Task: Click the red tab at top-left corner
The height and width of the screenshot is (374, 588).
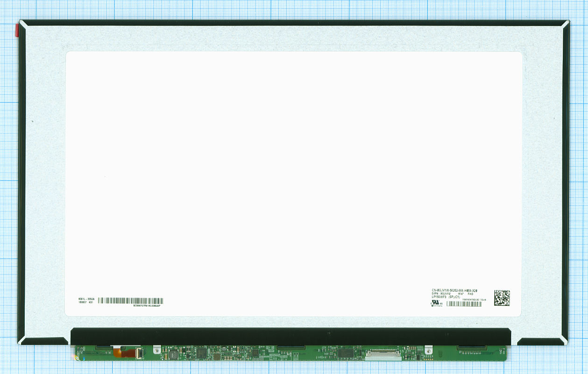Action: pyautogui.click(x=18, y=30)
